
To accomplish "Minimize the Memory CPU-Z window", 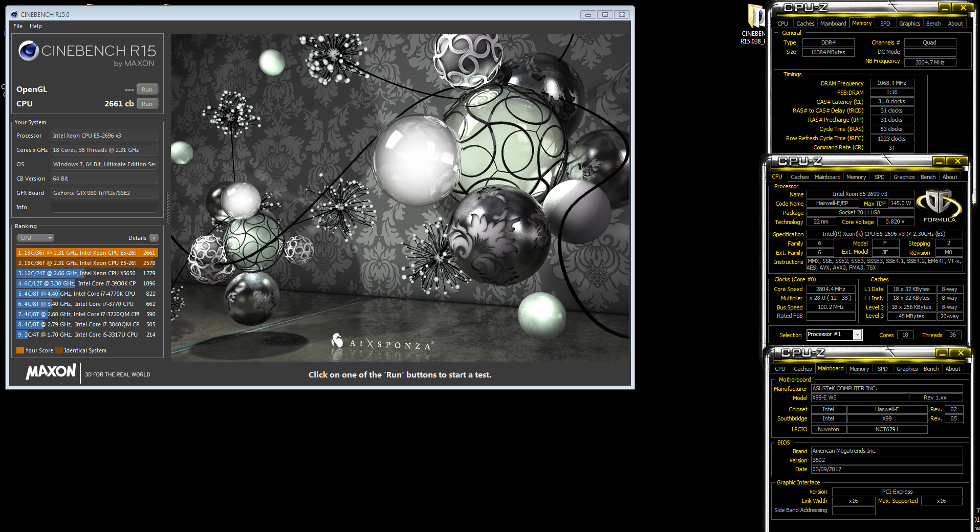I will click(945, 8).
